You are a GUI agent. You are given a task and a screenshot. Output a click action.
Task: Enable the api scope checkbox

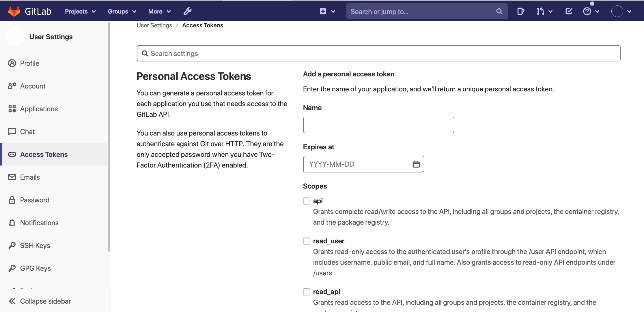point(307,201)
